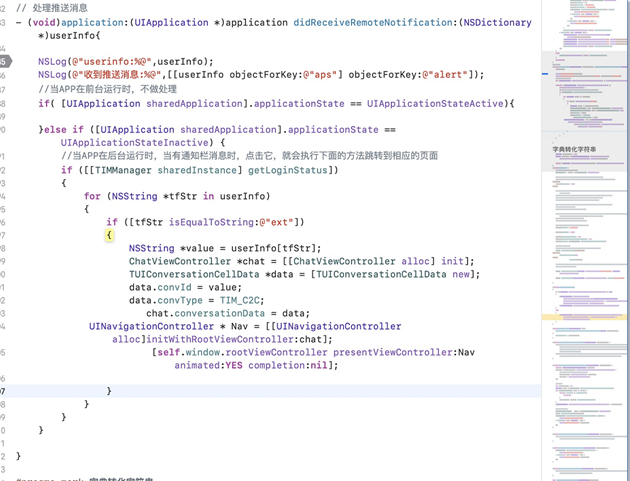
Task: Click the @"aps" key string
Action: pos(320,75)
